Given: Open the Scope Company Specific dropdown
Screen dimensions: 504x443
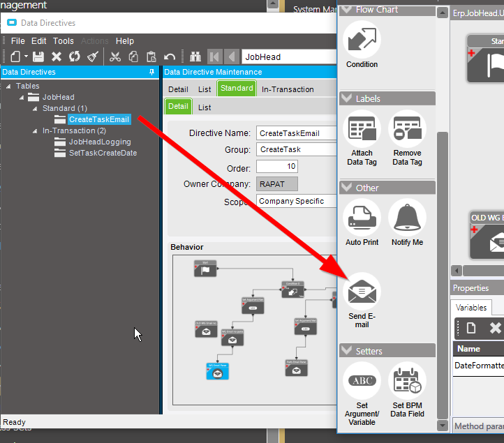Looking at the screenshot, I should (x=297, y=201).
